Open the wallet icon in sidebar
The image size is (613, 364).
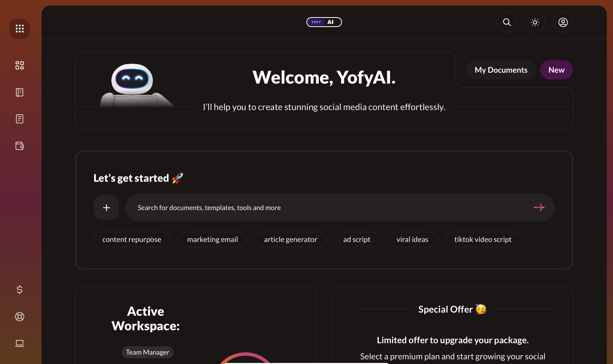click(x=19, y=146)
